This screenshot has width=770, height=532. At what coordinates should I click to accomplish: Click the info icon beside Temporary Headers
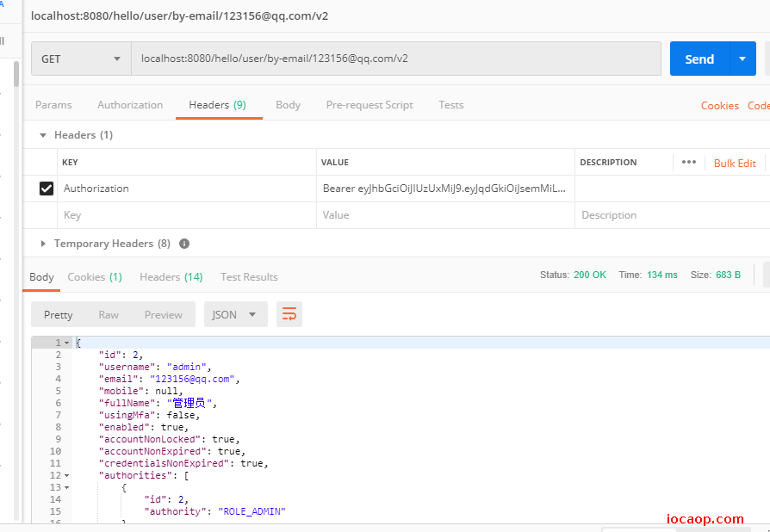click(x=184, y=244)
